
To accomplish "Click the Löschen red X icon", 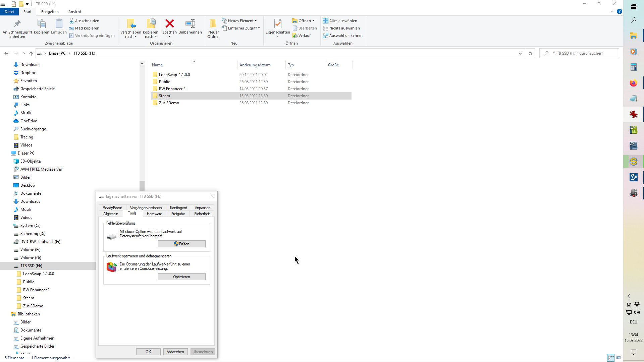I will [x=169, y=24].
